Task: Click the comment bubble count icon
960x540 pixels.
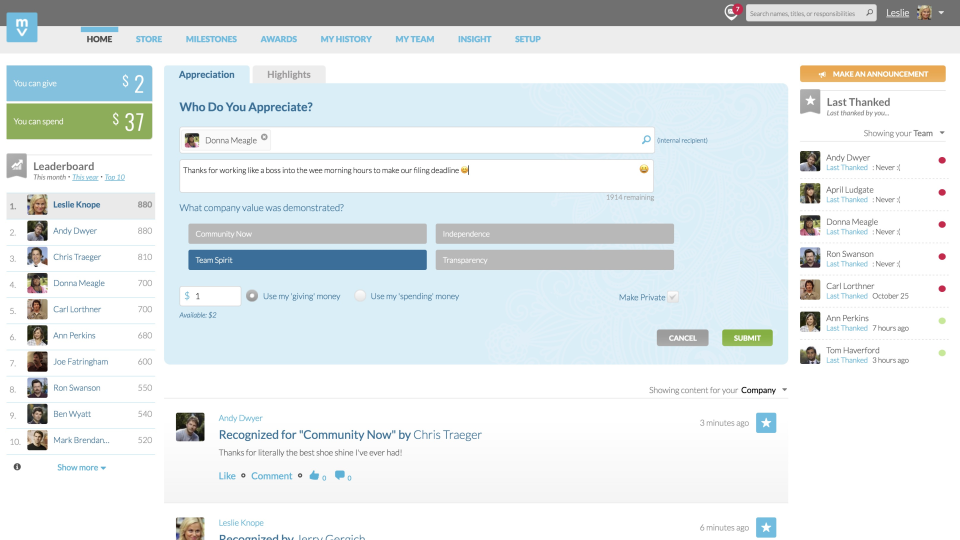Action: pyautogui.click(x=340, y=476)
